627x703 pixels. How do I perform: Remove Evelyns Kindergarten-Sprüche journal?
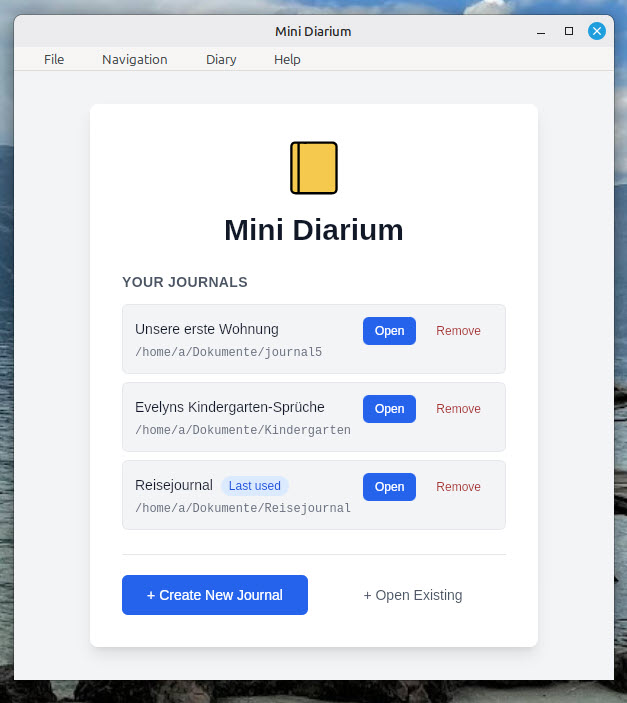pos(458,409)
